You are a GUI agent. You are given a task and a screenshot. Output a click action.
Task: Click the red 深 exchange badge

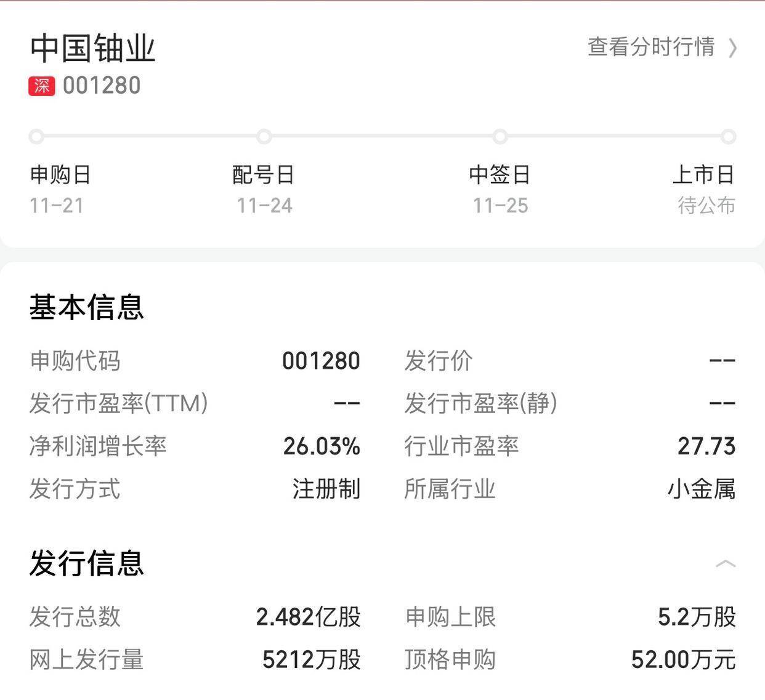[41, 86]
